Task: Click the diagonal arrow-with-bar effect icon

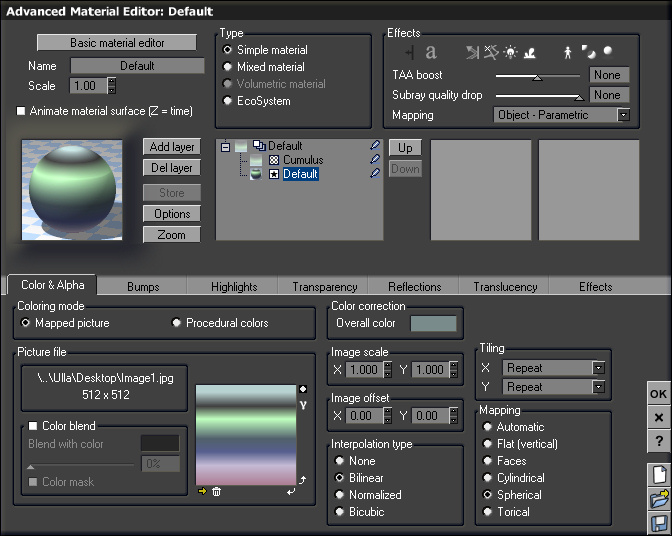Action: 472,53
